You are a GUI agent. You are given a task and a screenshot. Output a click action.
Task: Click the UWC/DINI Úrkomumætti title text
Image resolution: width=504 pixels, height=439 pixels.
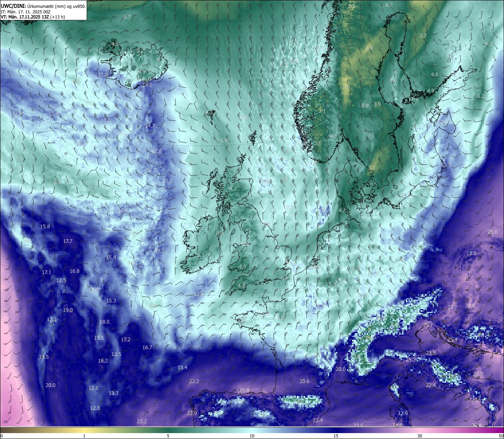point(43,6)
